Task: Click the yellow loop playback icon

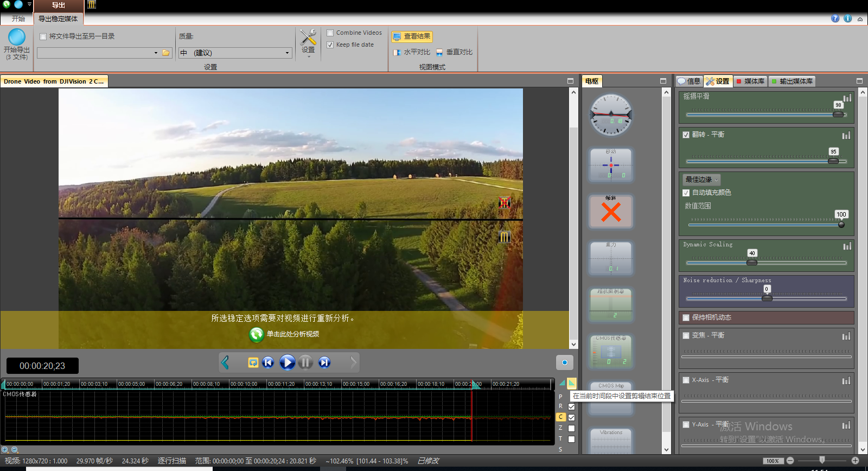Action: pos(253,362)
